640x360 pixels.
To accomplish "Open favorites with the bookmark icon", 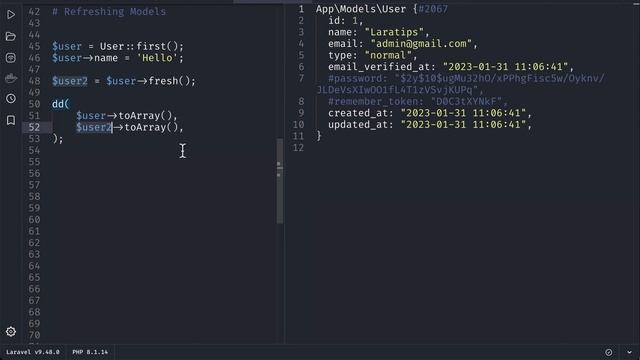I will point(11,120).
